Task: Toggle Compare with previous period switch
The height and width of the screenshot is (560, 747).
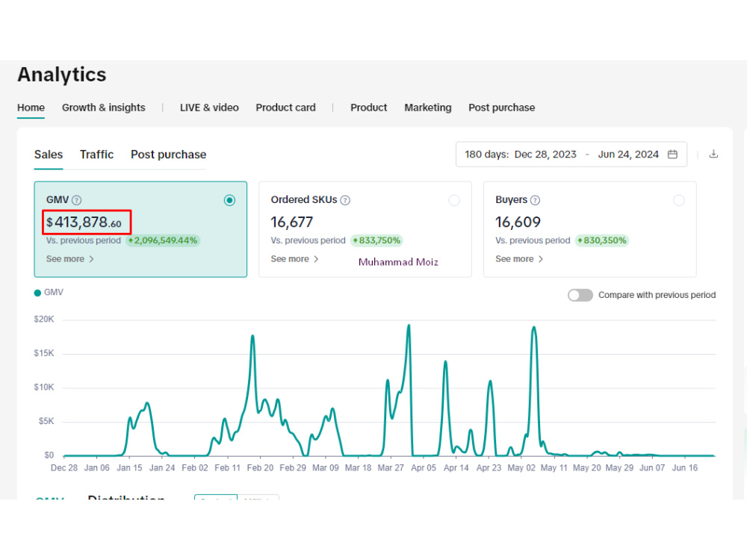Action: click(580, 295)
